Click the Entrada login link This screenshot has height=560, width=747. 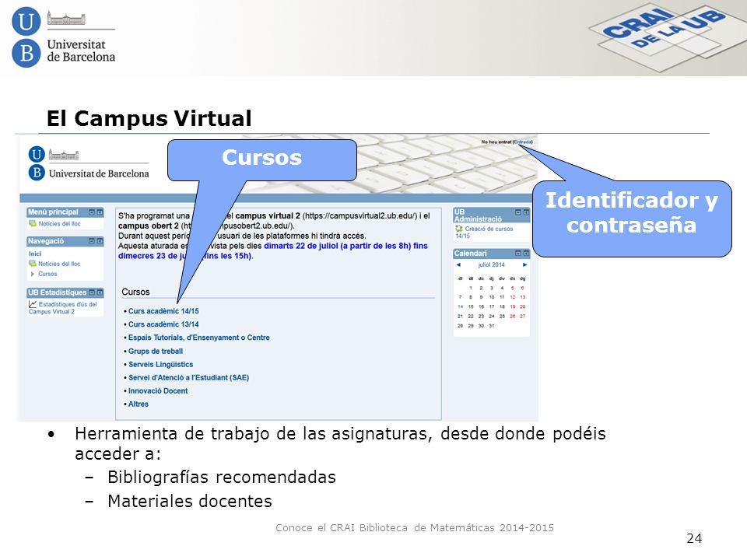[x=523, y=142]
